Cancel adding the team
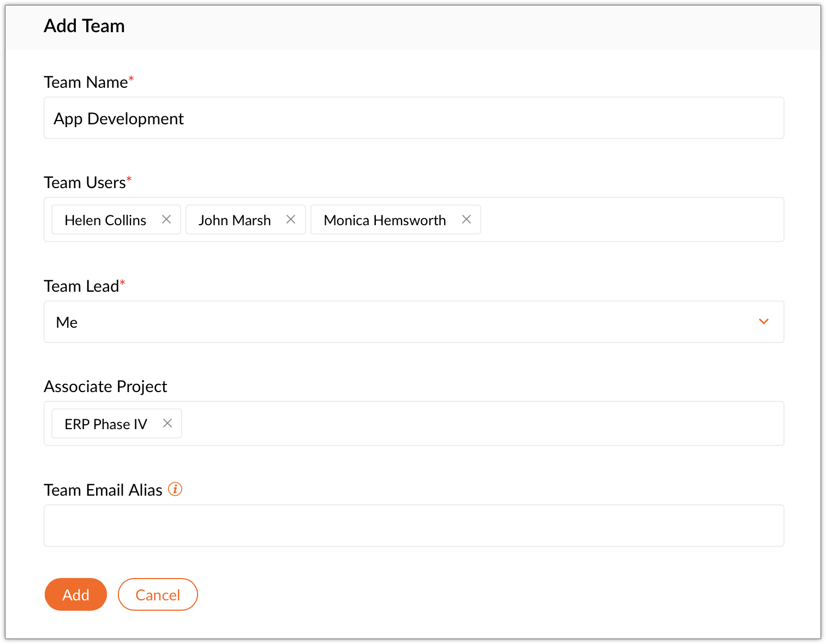 (x=158, y=594)
